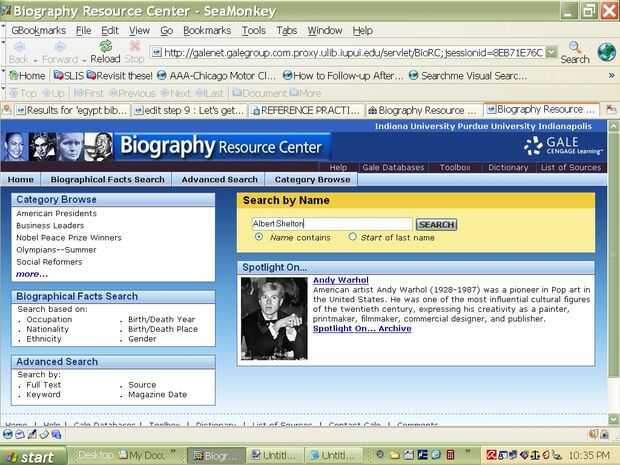
Task: Expand the quick launch overflow chevron
Action: 468,452
